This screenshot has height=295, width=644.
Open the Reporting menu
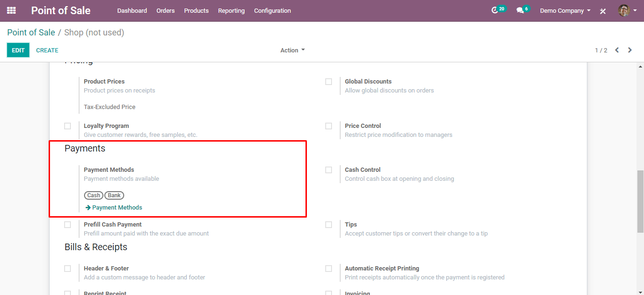pos(231,10)
